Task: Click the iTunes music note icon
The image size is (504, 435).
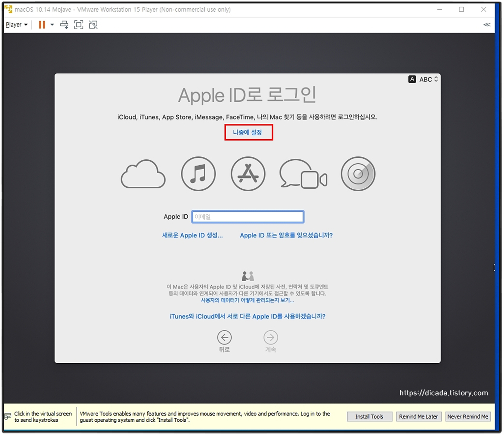Action: pyautogui.click(x=198, y=174)
